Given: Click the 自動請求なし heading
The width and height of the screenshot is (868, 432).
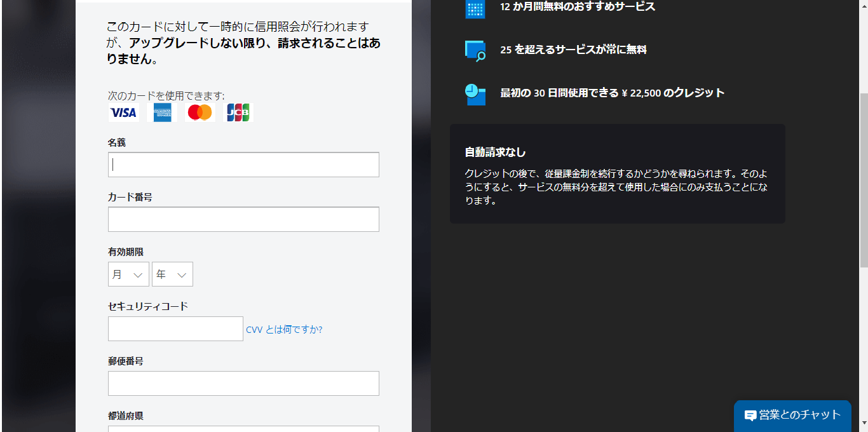Looking at the screenshot, I should coord(496,152).
